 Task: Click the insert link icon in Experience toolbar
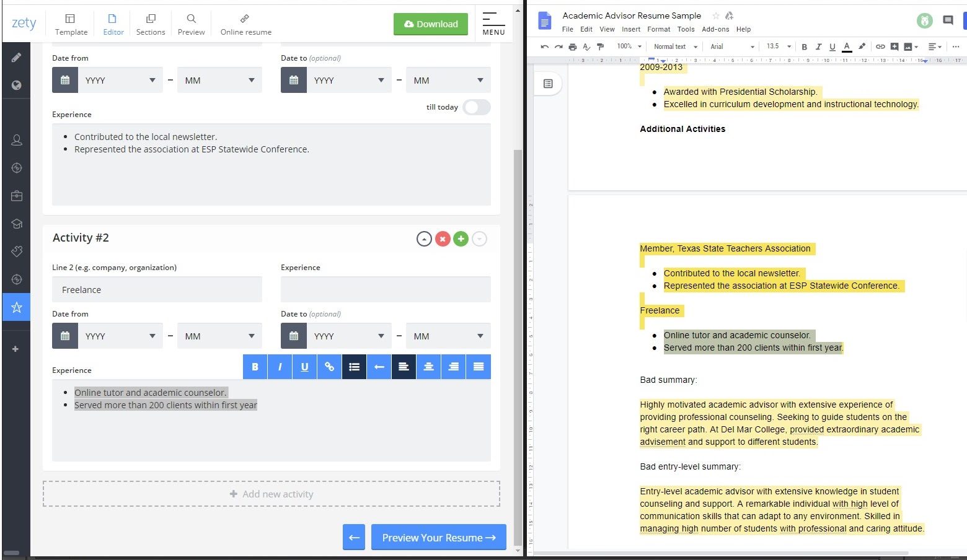(x=329, y=367)
